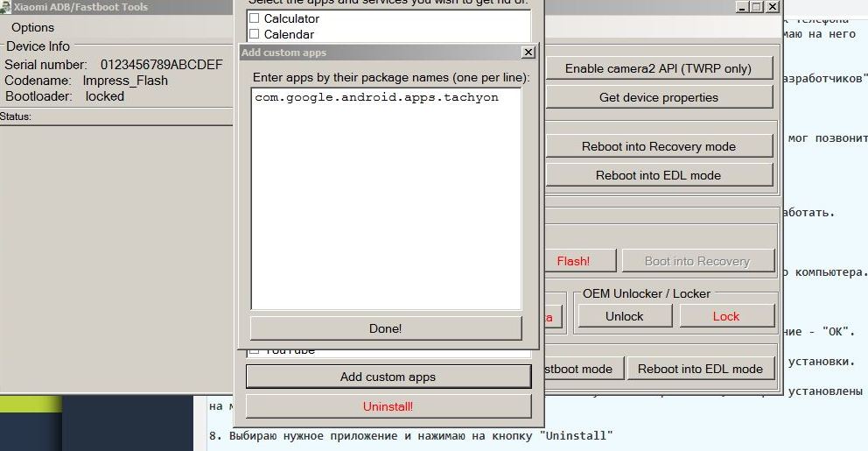Click the red Uninstall! button
Viewport: 868px width, 451px height.
[x=388, y=406]
